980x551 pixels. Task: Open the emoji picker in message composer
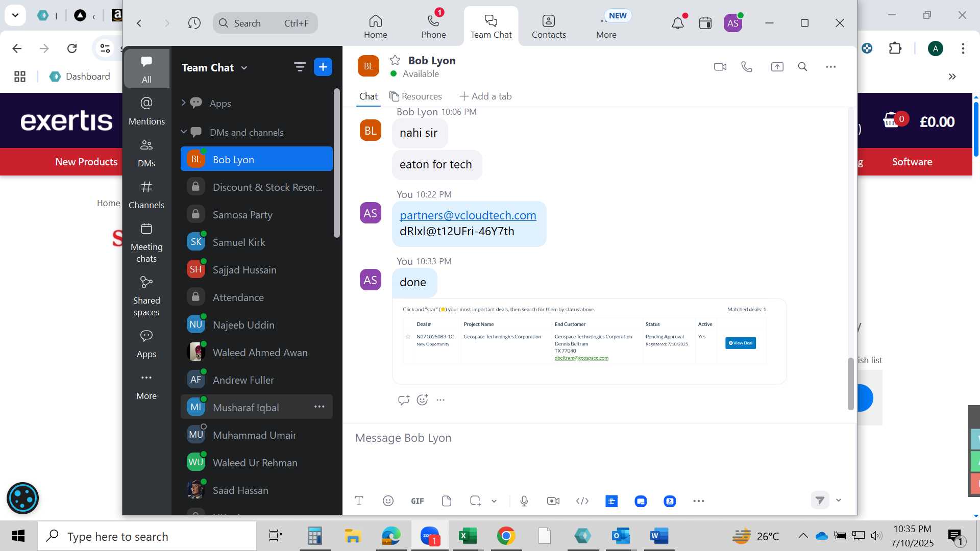tap(388, 501)
